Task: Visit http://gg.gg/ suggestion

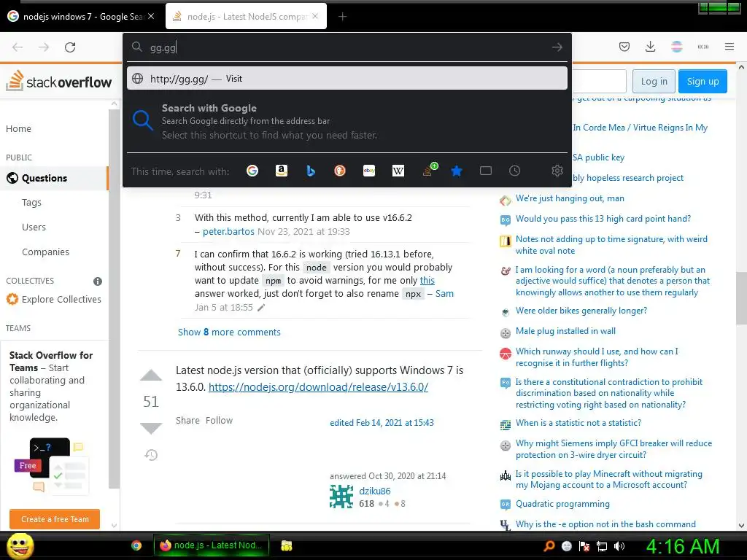Action: click(x=347, y=79)
